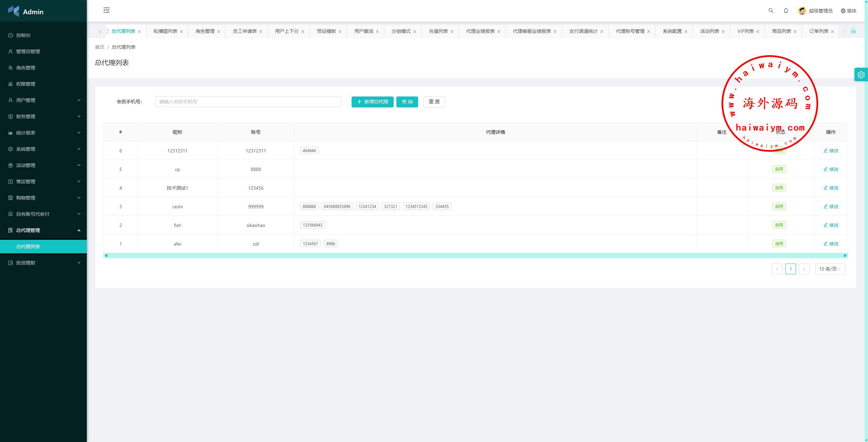Image resolution: width=868 pixels, height=442 pixels.
Task: Click the 新增总代理 button
Action: tap(372, 102)
